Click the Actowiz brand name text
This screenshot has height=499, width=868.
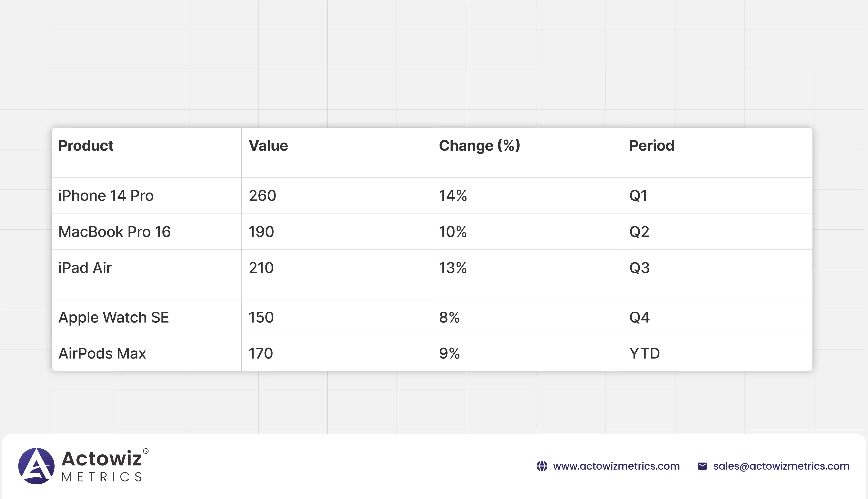(102, 459)
